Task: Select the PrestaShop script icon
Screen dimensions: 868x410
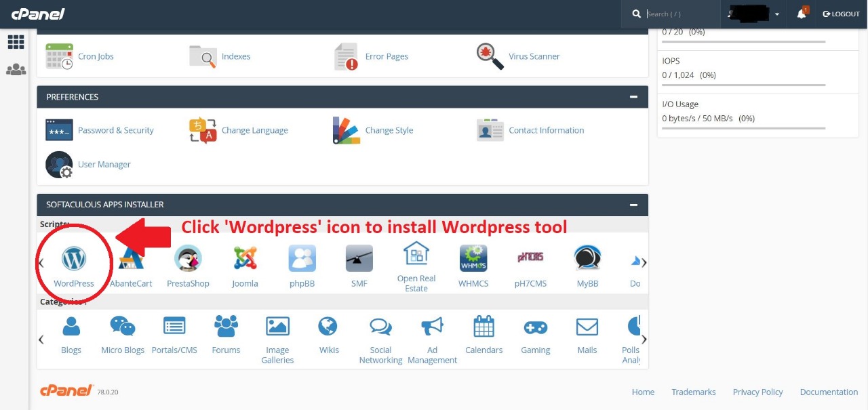Action: pyautogui.click(x=188, y=258)
